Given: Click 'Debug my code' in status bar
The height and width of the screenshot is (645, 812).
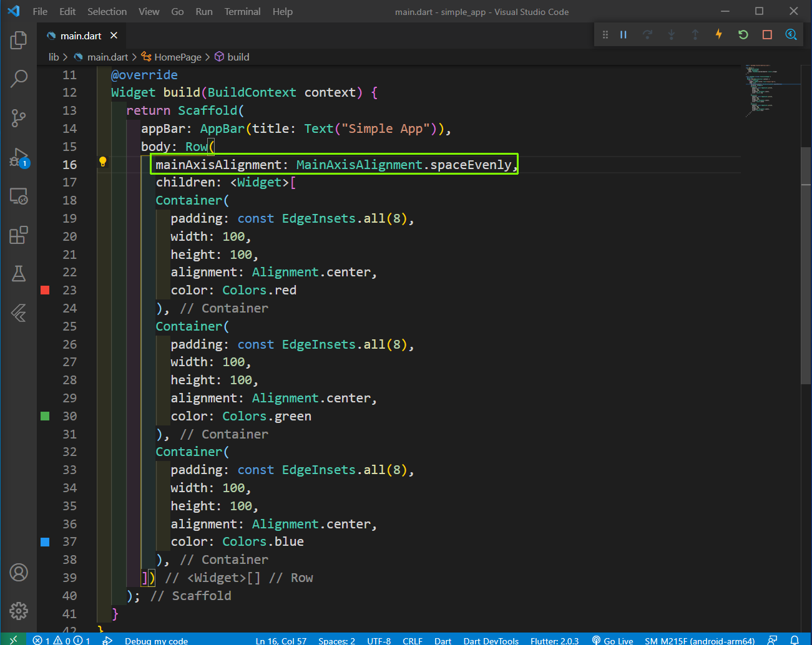Looking at the screenshot, I should (x=156, y=641).
